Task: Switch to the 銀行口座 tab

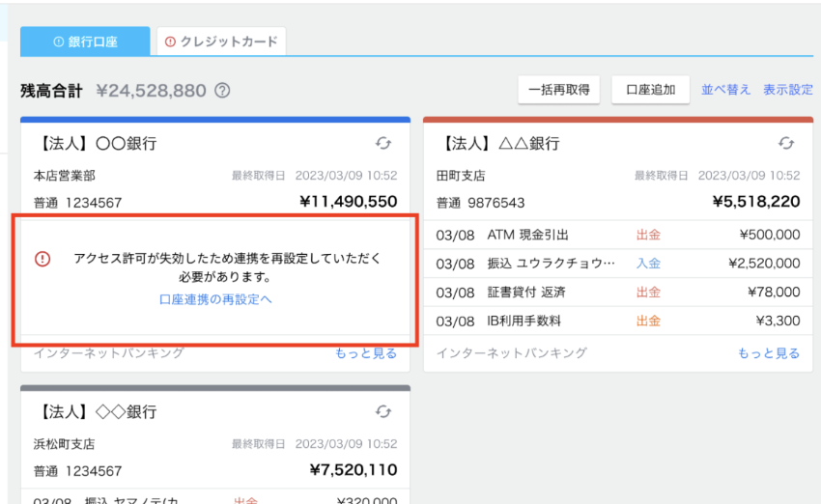Action: click(85, 42)
